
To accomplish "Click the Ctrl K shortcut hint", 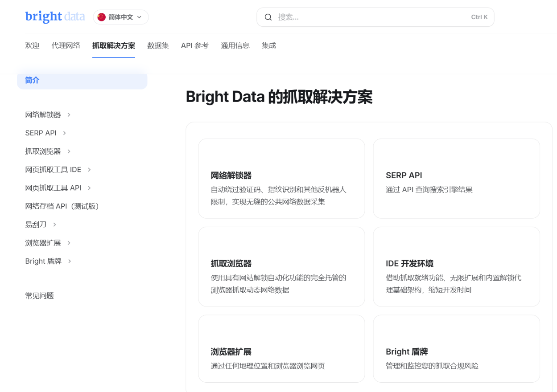I will (479, 17).
